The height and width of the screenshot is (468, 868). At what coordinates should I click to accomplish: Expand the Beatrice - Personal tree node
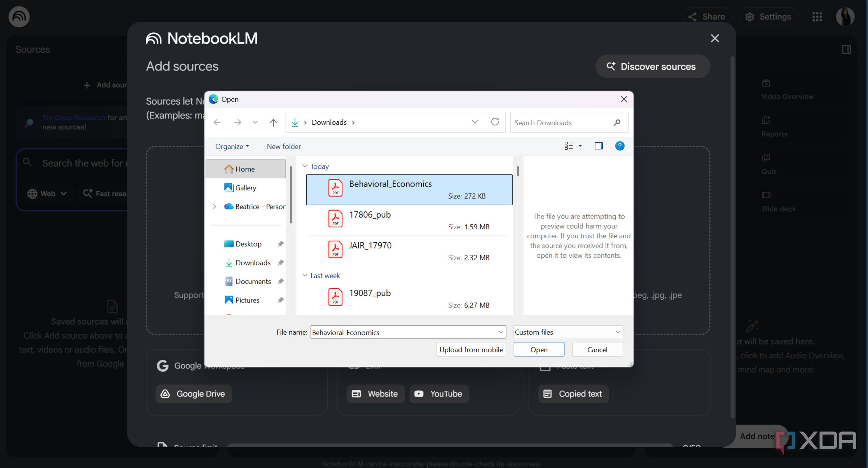click(214, 206)
